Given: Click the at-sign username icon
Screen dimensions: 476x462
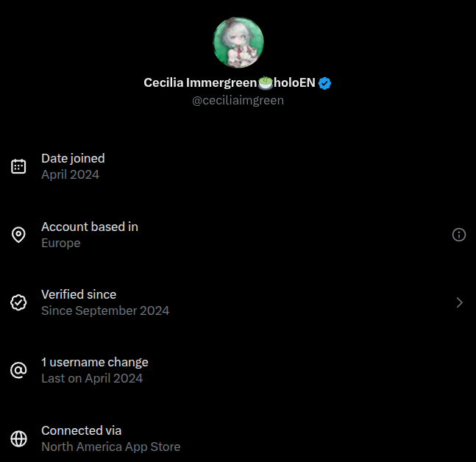Looking at the screenshot, I should pos(19,370).
